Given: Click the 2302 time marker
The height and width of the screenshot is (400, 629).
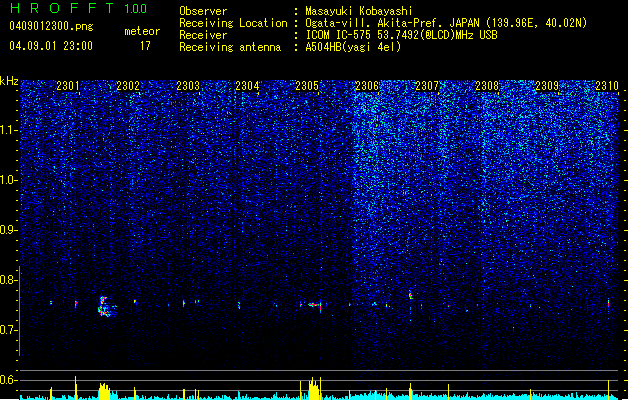Looking at the screenshot, I should pyautogui.click(x=128, y=85).
